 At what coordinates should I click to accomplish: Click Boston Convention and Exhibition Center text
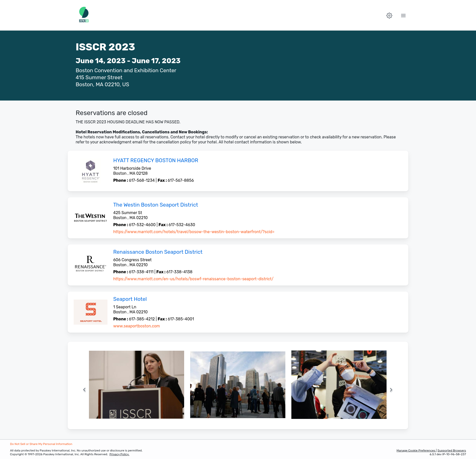pos(126,70)
